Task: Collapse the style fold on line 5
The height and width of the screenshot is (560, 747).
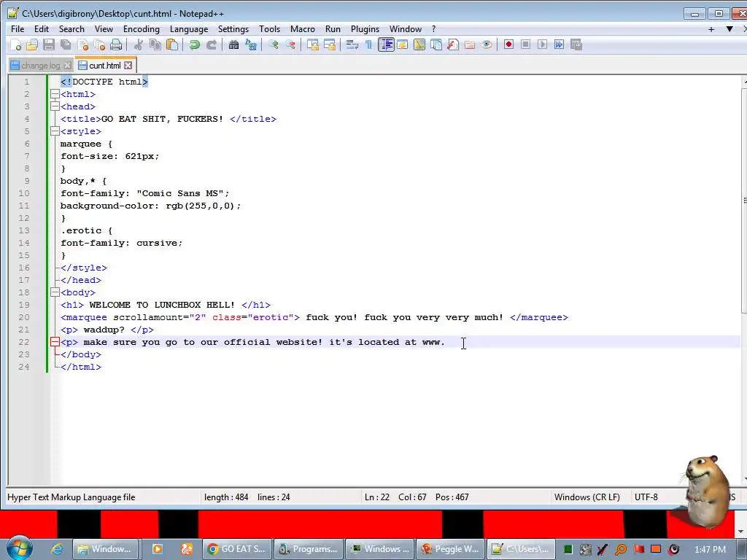Action: [x=55, y=131]
